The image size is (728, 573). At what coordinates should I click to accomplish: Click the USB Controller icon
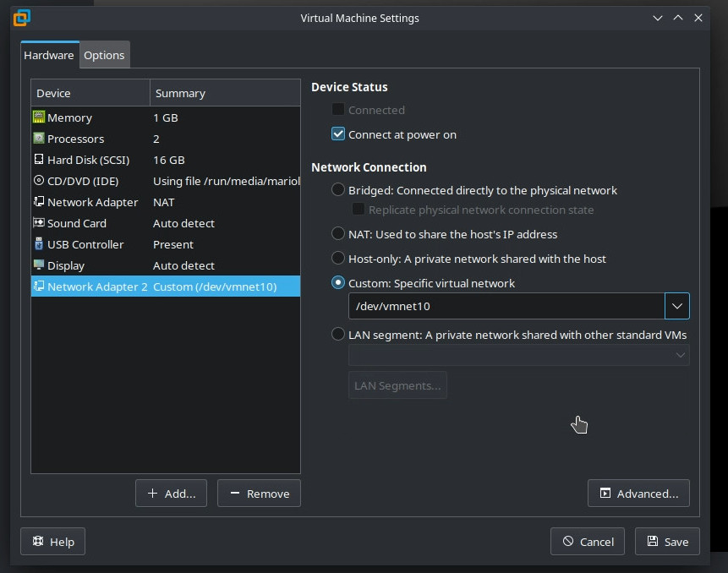coord(39,244)
